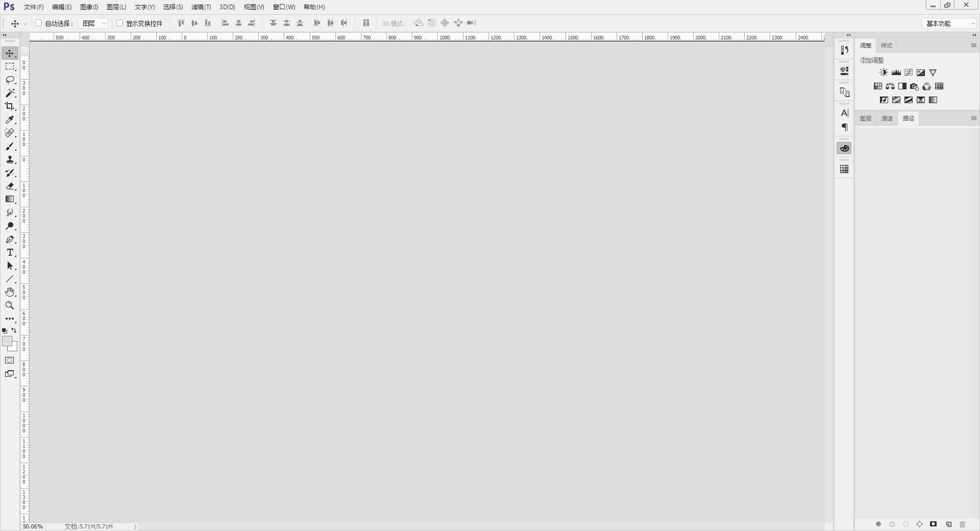
Task: Select the Eyedropper tool
Action: point(10,119)
